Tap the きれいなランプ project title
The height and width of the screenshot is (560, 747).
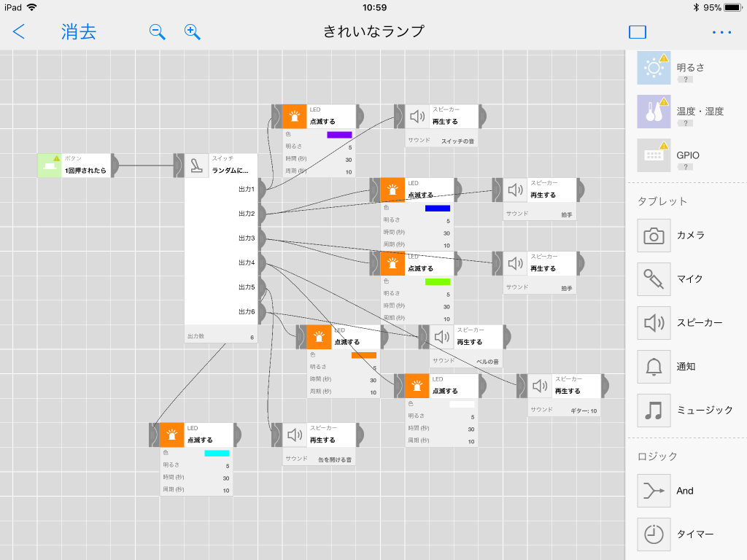tap(373, 31)
